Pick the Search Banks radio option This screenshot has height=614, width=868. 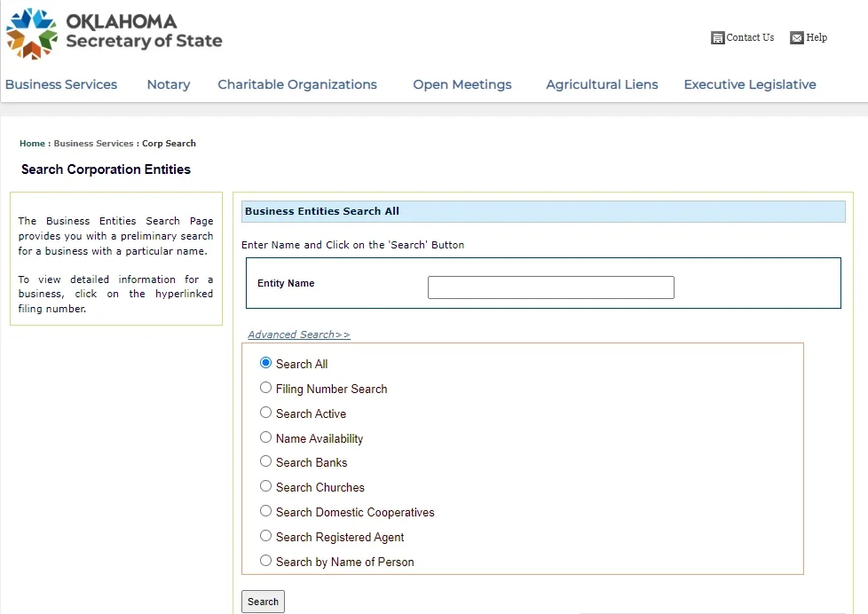pyautogui.click(x=265, y=461)
